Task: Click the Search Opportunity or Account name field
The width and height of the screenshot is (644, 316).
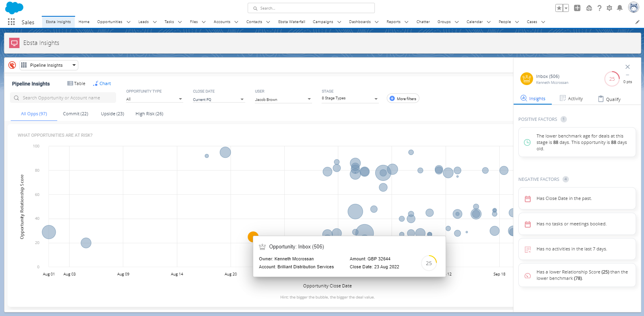Action: [64, 98]
